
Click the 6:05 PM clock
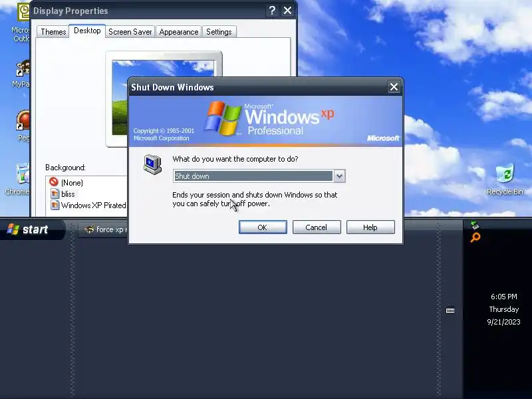(504, 297)
